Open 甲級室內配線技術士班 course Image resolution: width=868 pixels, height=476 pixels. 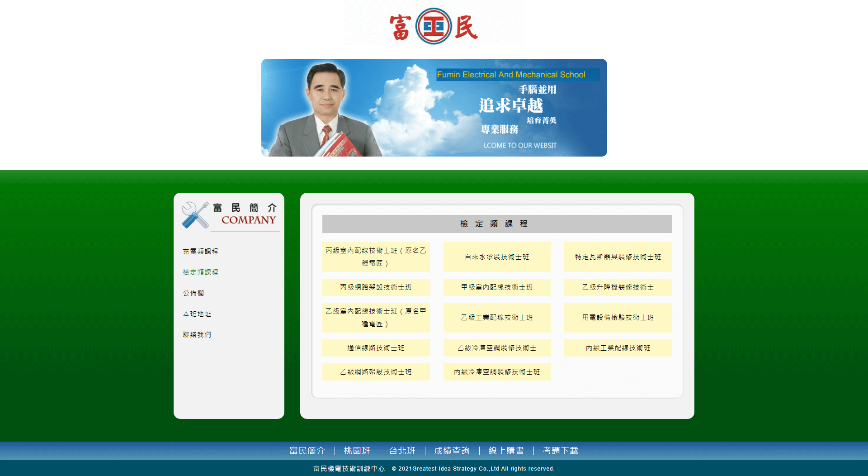coord(497,287)
